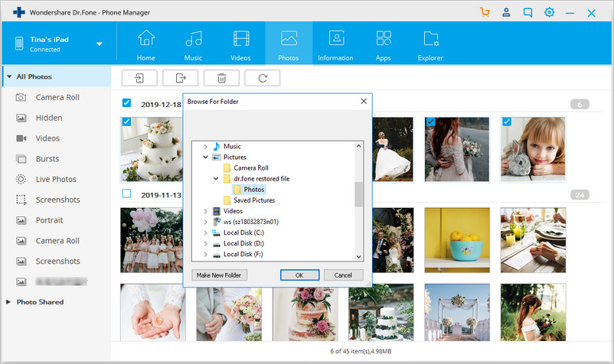
Task: Click the Make New Folder button
Action: tap(219, 275)
